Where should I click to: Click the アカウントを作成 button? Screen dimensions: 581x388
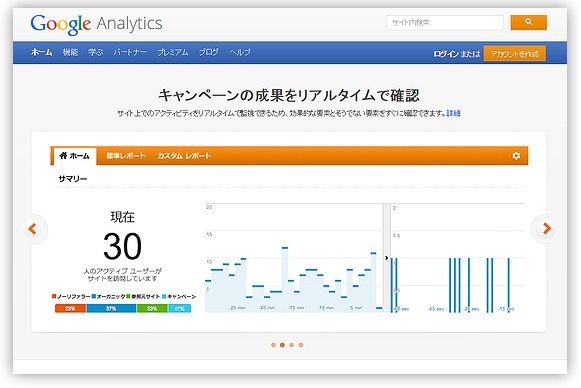(515, 54)
